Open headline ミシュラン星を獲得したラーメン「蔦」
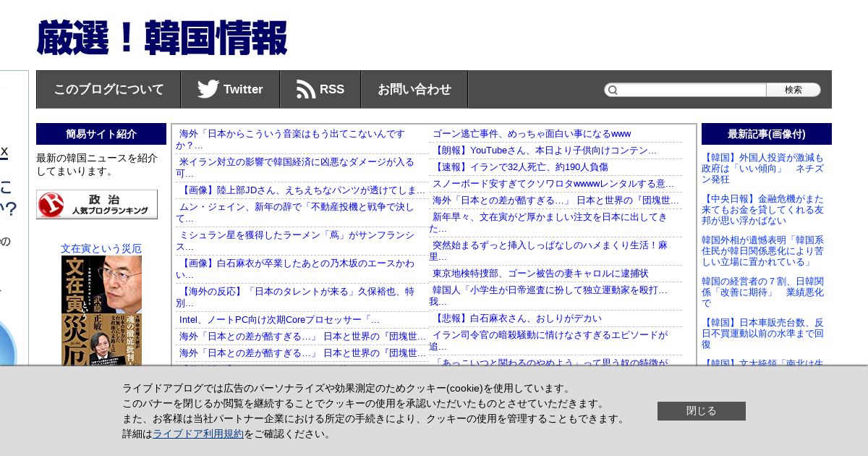This screenshot has height=456, width=868. (x=296, y=241)
